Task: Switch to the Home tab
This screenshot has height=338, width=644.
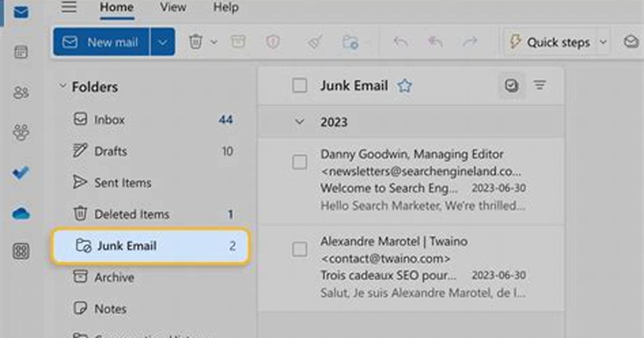Action: point(117,8)
